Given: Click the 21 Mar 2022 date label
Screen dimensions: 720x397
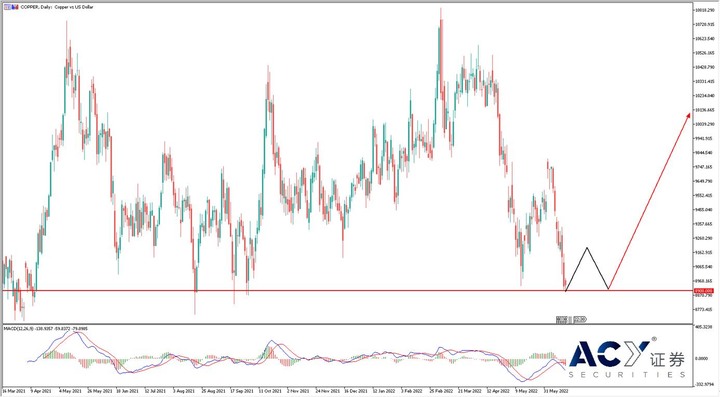Looking at the screenshot, I should coord(469,391).
